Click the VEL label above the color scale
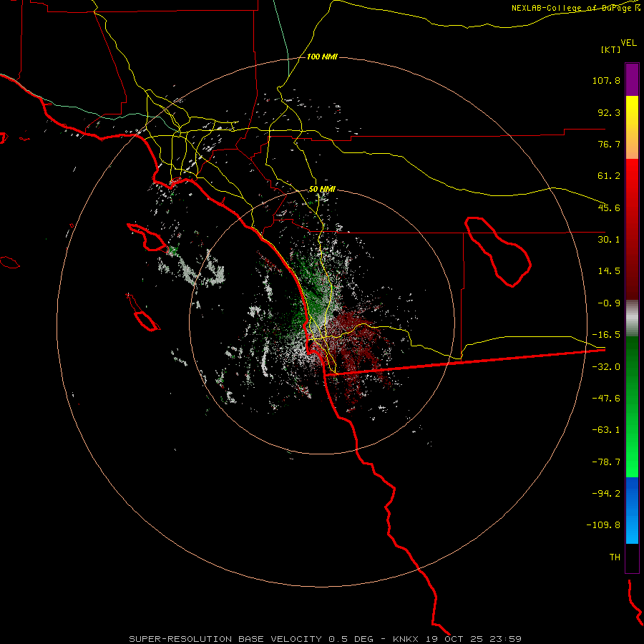 [x=628, y=43]
